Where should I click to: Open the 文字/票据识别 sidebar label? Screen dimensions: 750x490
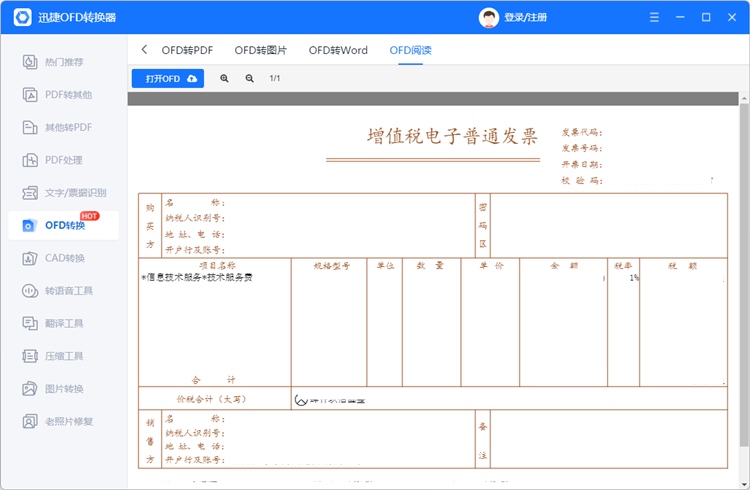click(76, 193)
